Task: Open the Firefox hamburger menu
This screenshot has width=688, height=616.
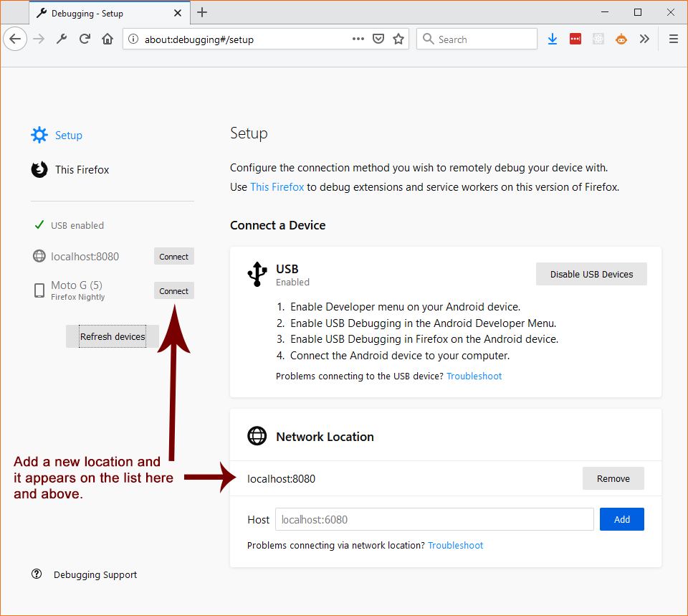Action: (673, 39)
